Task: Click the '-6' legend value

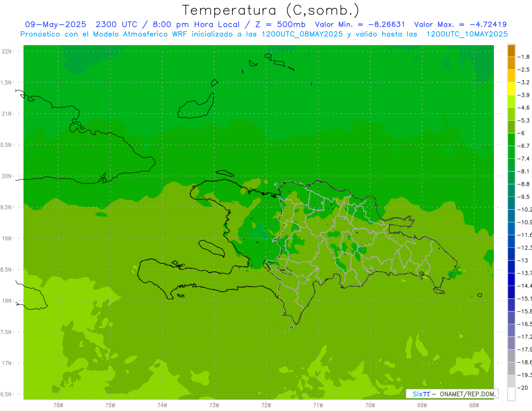Action: (521, 133)
